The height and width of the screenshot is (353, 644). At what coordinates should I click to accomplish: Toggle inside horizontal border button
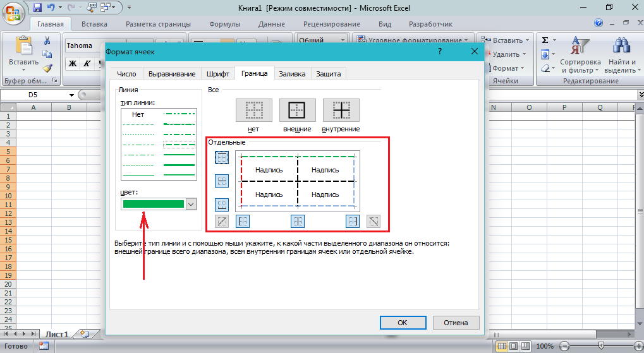pos(222,181)
